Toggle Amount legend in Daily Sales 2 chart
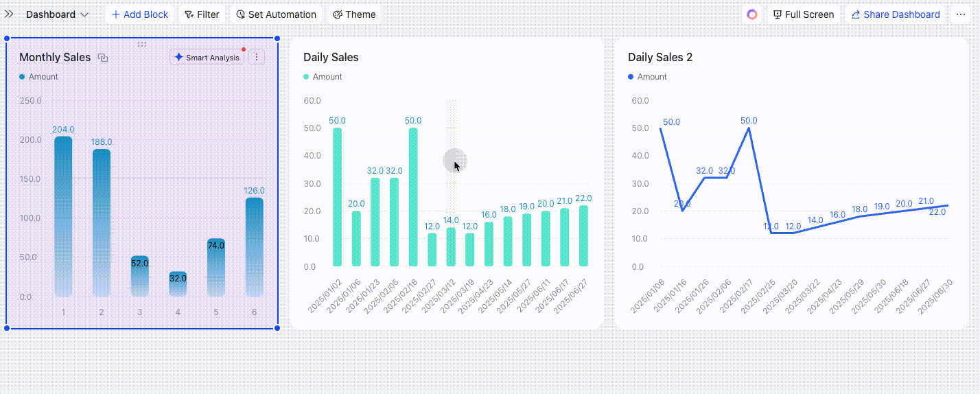The width and height of the screenshot is (980, 394). pyautogui.click(x=648, y=77)
